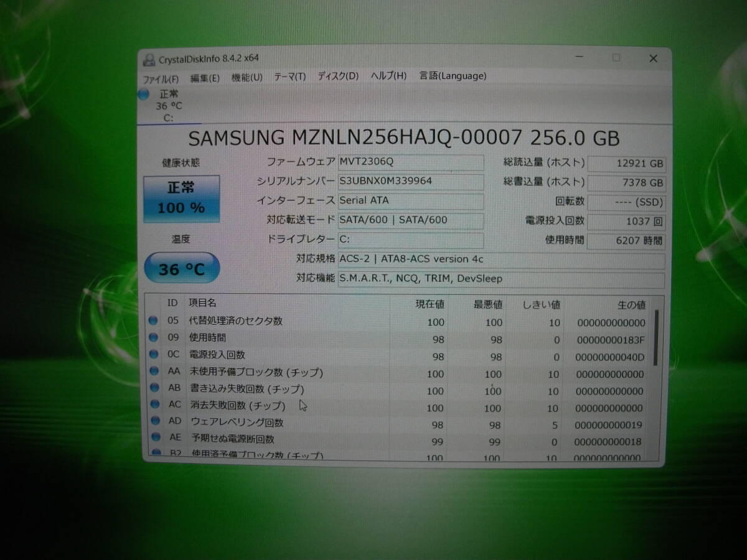This screenshot has height=560, width=747.
Task: Maximize the CrystalDiskInfo window
Action: [616, 58]
